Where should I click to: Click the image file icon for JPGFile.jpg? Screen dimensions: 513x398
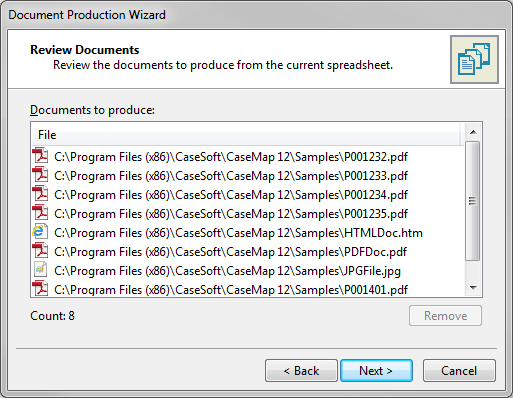(40, 270)
